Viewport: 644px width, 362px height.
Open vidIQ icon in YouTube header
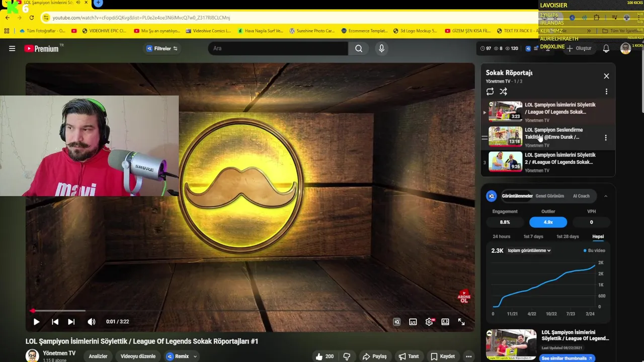click(x=528, y=48)
